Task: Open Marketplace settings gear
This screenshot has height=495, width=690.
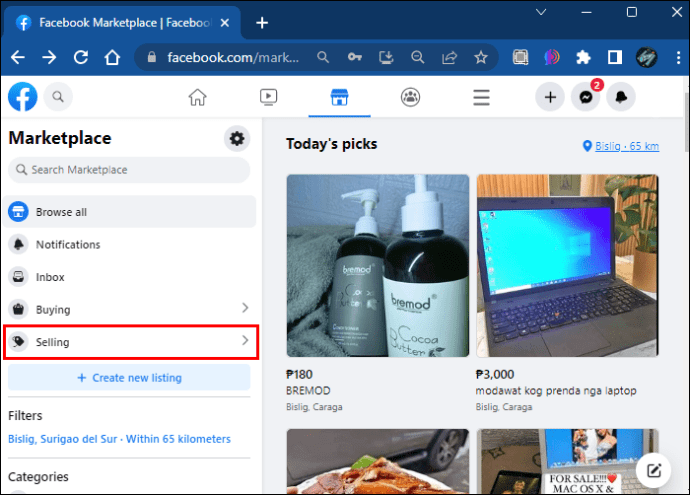Action: tap(237, 139)
